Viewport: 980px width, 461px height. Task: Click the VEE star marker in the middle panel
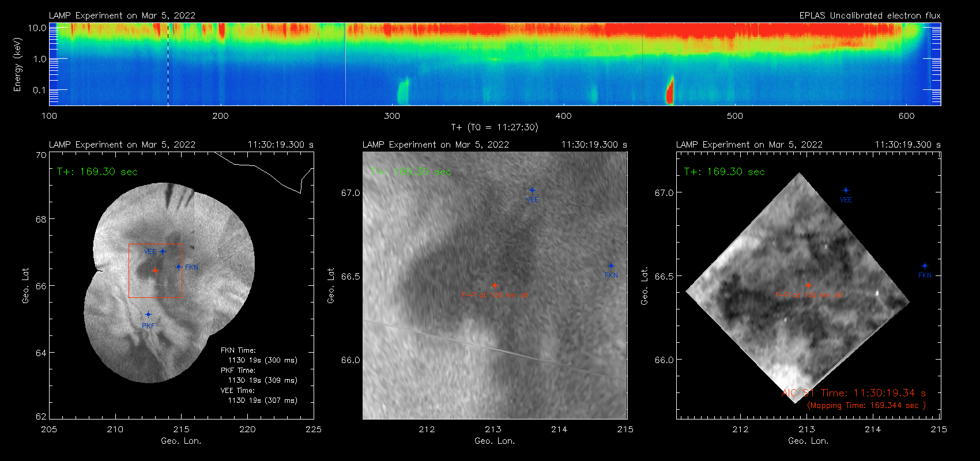[532, 190]
